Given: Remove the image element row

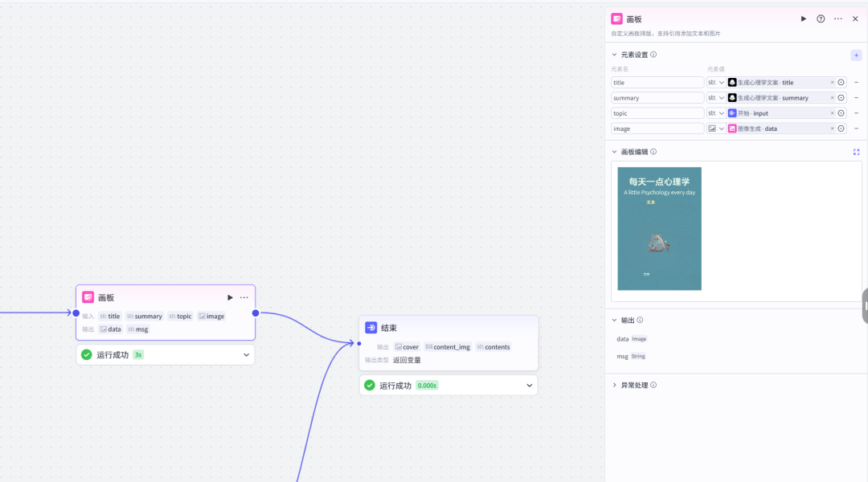Looking at the screenshot, I should tap(857, 129).
